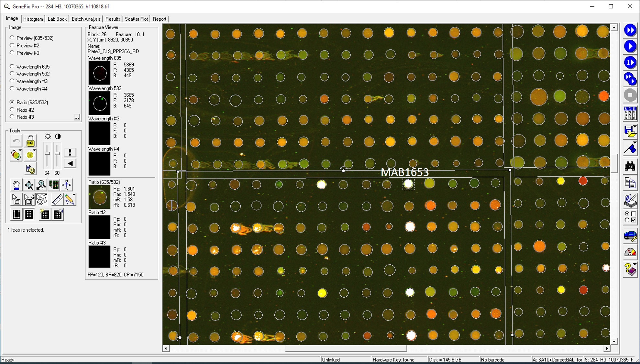Switch to the Histogram tab

[33, 19]
